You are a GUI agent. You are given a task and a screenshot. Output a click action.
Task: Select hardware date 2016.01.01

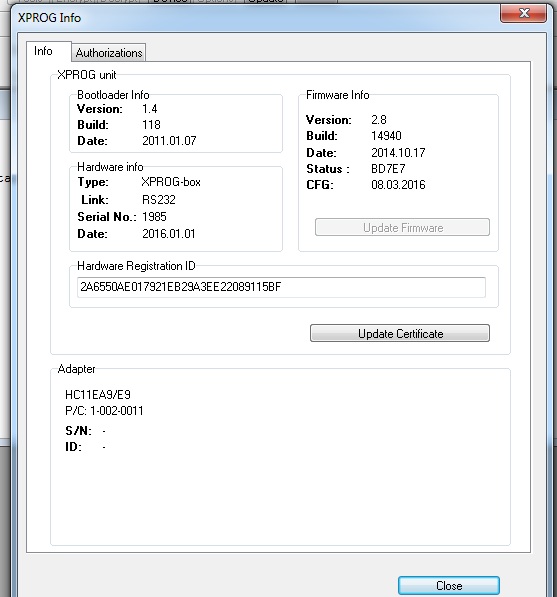pos(169,233)
